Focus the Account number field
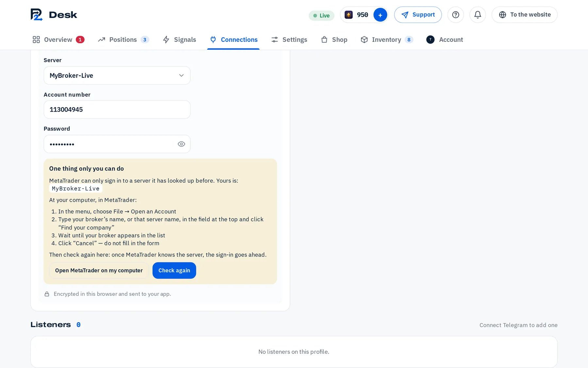Screen dimensions: 588x368 [x=117, y=110]
